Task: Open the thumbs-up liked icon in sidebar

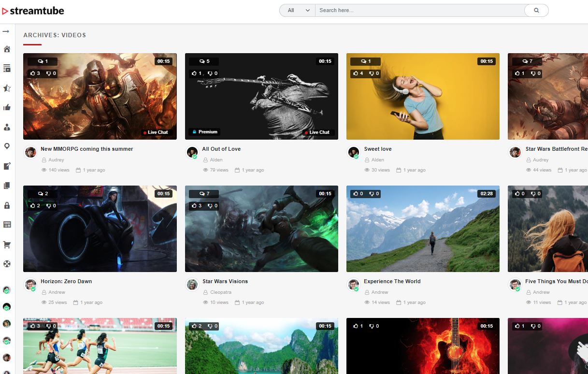Action: 7,108
